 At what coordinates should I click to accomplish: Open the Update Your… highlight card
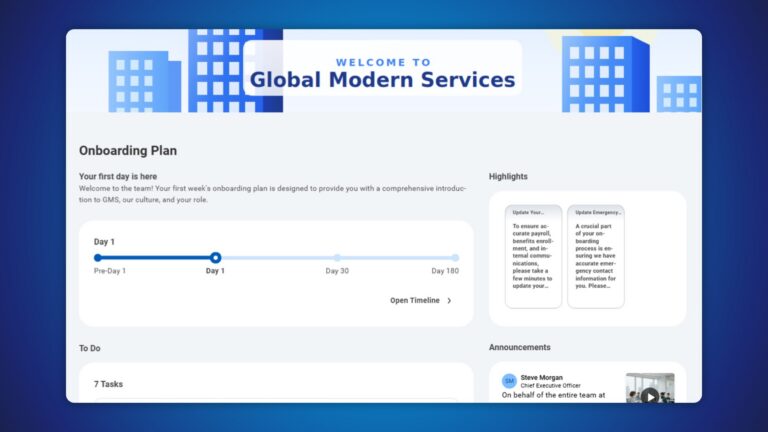point(533,256)
